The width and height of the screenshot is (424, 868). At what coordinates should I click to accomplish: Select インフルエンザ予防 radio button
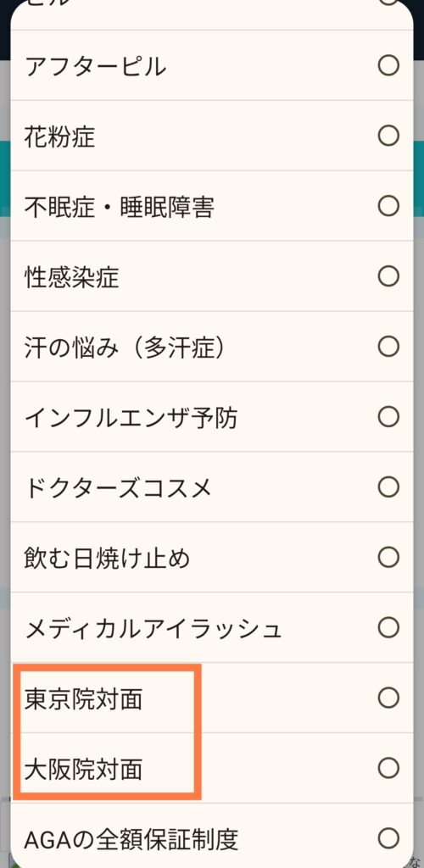pos(388,417)
